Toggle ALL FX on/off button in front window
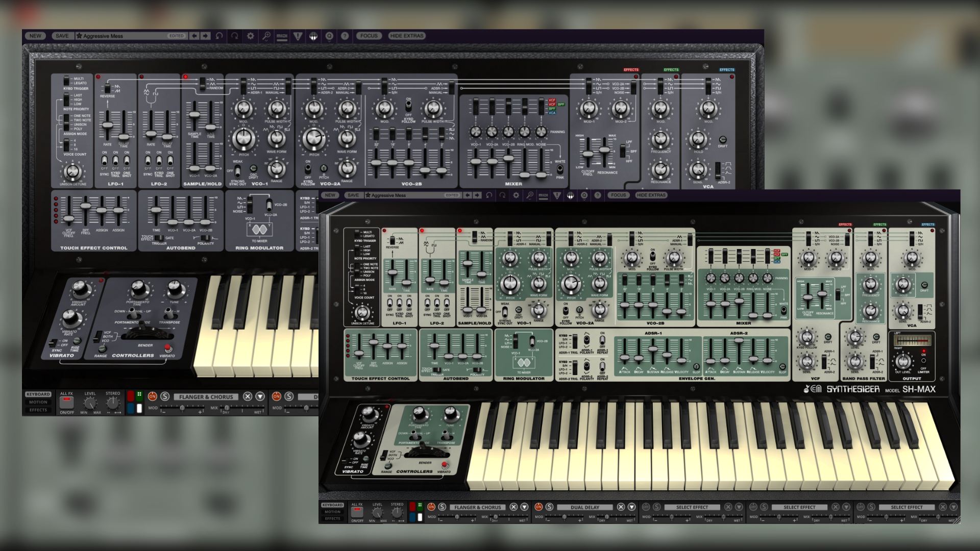The width and height of the screenshot is (980, 551). [x=357, y=512]
